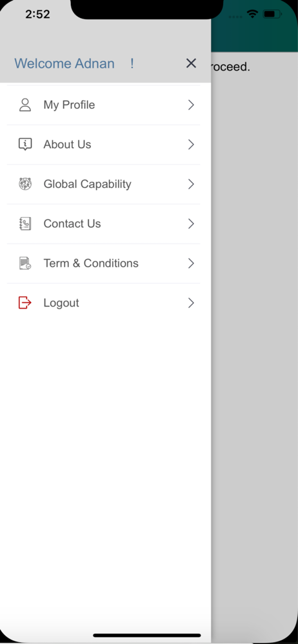Open the My Profile menu item
The image size is (298, 644).
coord(104,105)
